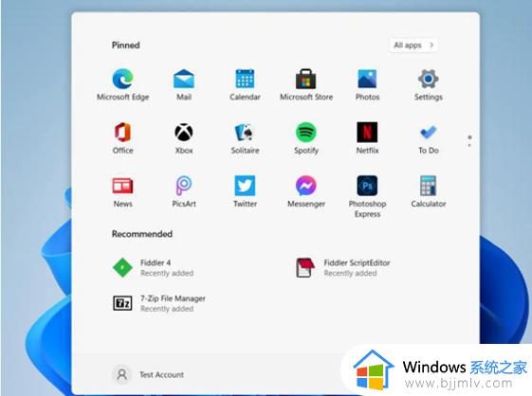Open Spotify
532x396 pixels.
(306, 138)
